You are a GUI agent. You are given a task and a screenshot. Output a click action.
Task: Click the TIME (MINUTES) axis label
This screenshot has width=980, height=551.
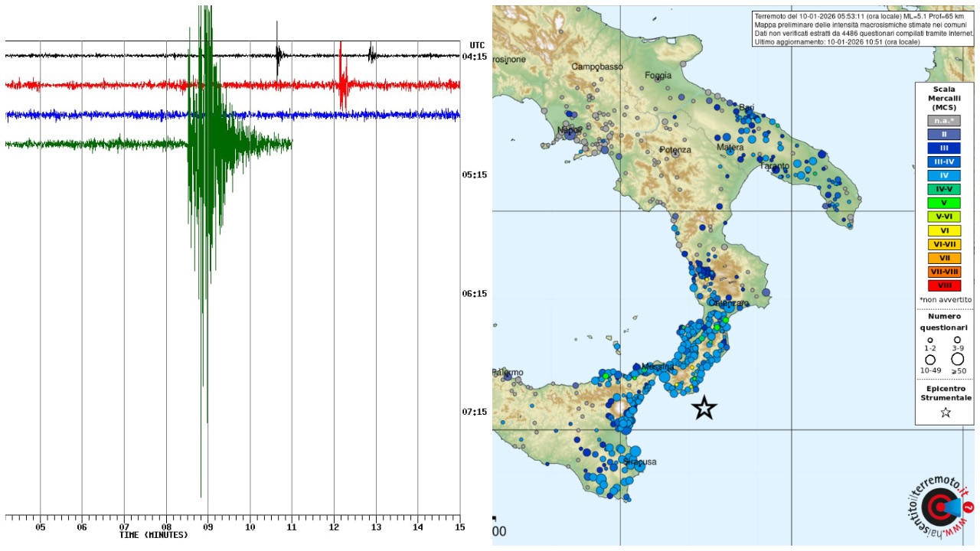coord(154,535)
